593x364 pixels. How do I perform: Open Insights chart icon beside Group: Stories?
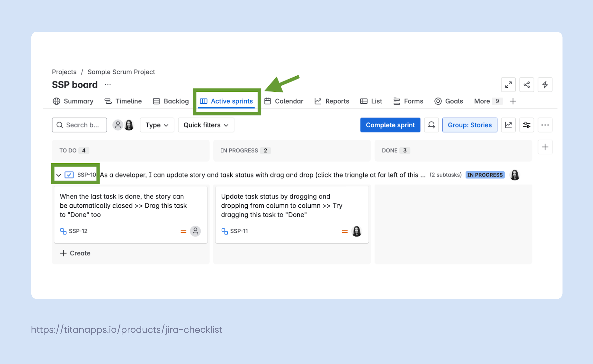tap(508, 125)
